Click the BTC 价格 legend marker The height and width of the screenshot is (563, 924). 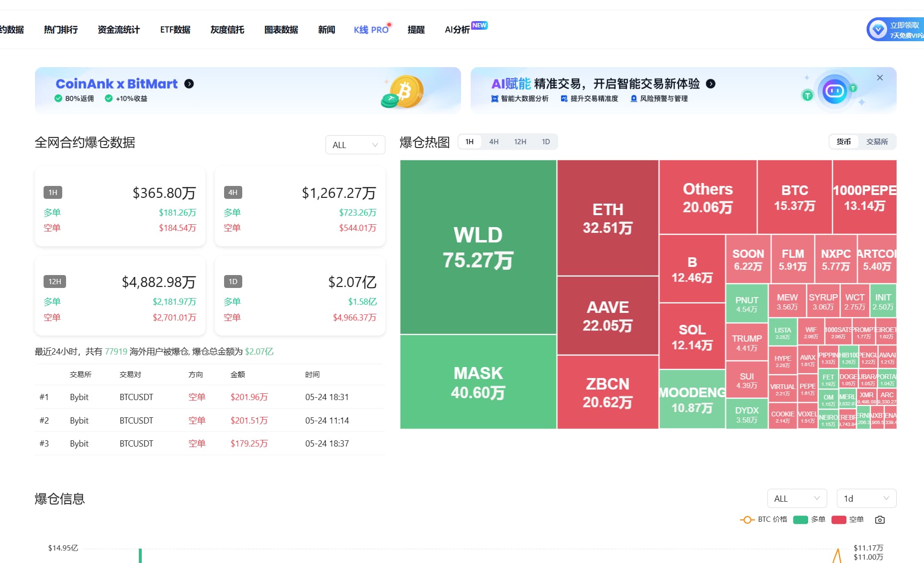click(748, 519)
